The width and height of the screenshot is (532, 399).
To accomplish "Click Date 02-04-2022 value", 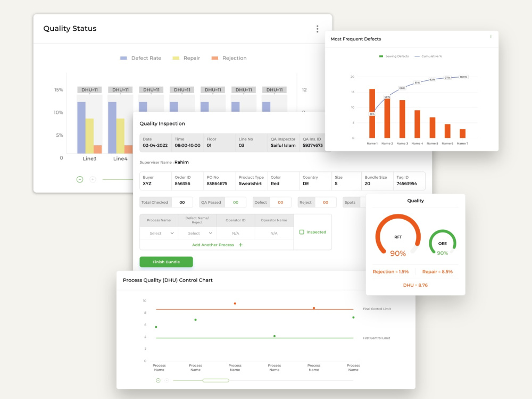I will (x=155, y=145).
